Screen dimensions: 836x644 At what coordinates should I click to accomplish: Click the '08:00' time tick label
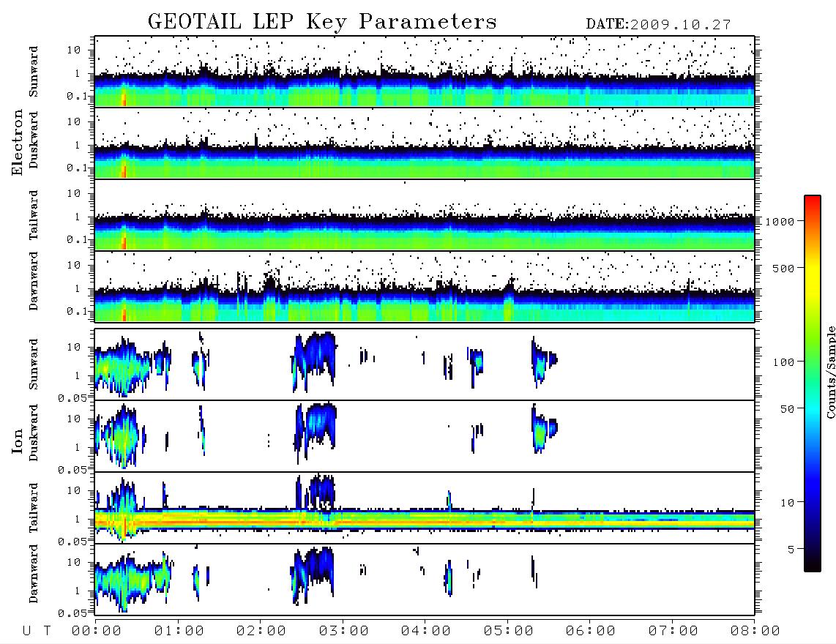coord(755,632)
